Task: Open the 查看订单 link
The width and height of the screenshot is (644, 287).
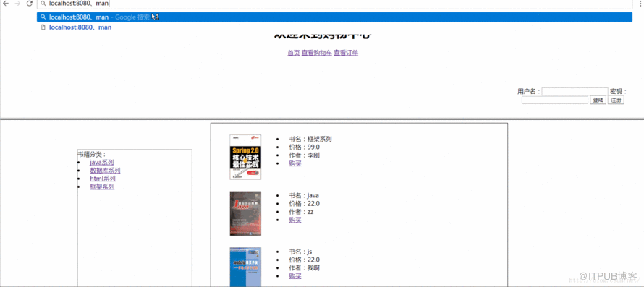Action: click(x=346, y=53)
